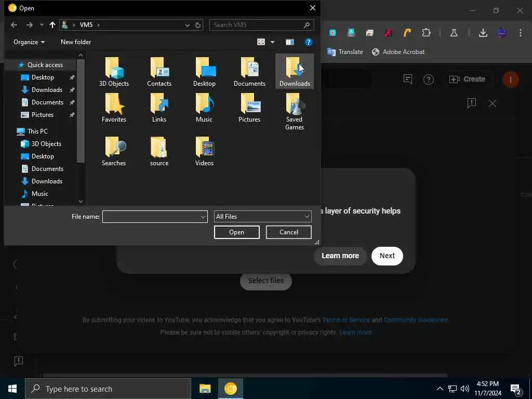The image size is (532, 399).
Task: Select the Desktop folder in file list
Action: click(x=204, y=72)
